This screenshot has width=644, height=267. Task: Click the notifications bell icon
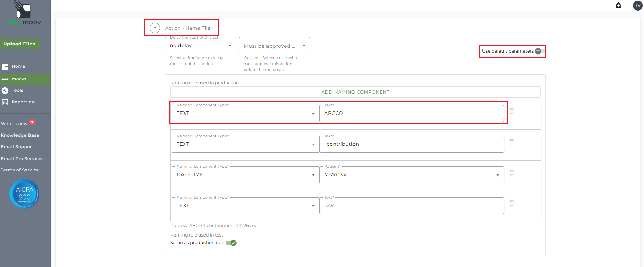[618, 6]
